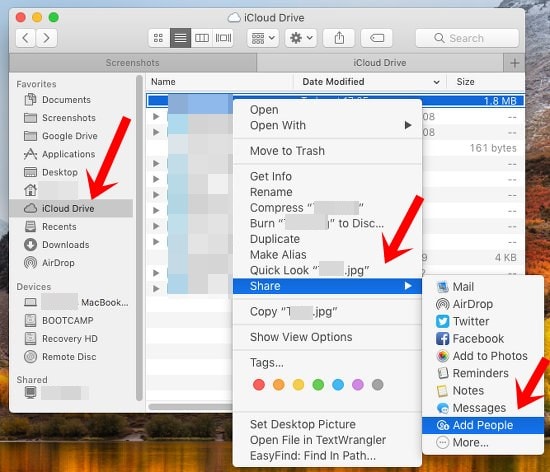
Task: Expand the Open With submenu
Action: tap(327, 126)
